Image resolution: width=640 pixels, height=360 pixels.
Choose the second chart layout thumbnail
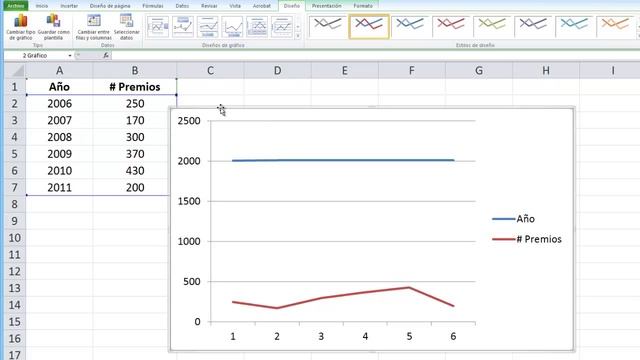point(182,27)
